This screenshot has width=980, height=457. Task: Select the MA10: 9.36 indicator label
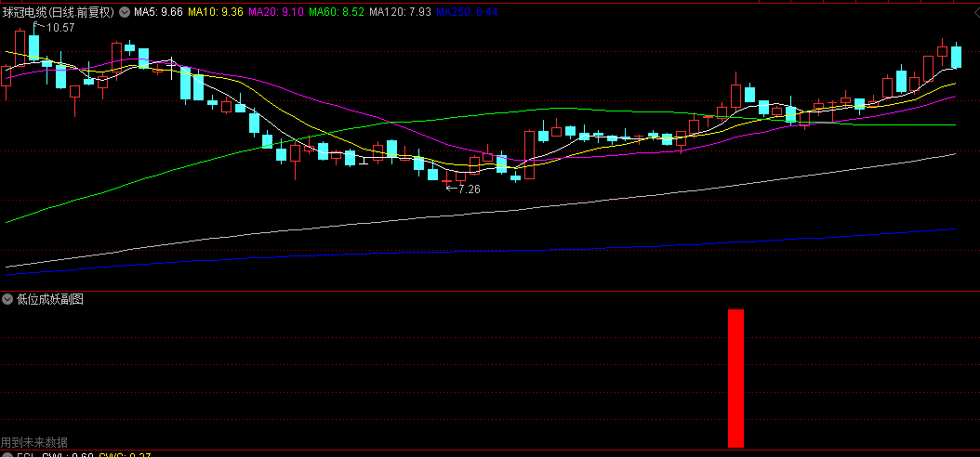[215, 11]
